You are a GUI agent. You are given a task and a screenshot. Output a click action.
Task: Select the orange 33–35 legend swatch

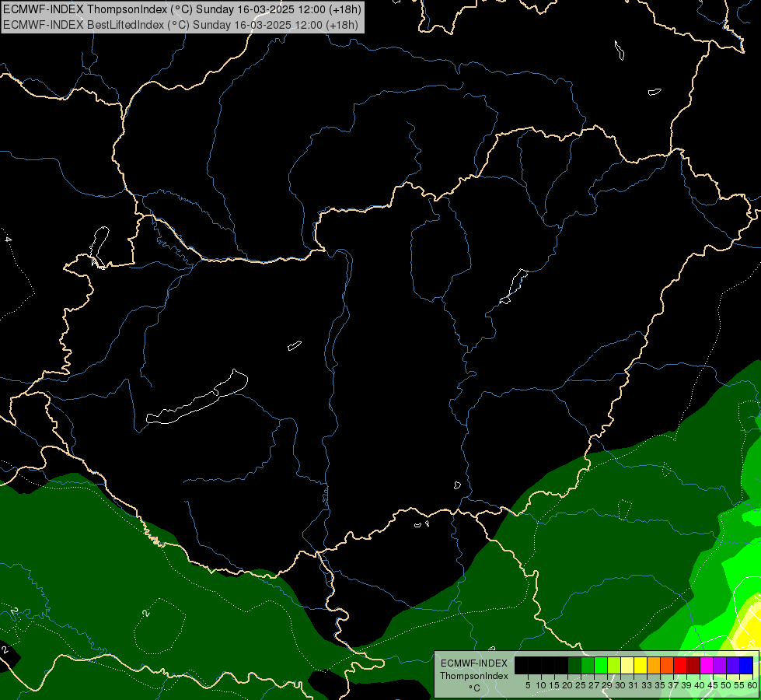coord(654,665)
